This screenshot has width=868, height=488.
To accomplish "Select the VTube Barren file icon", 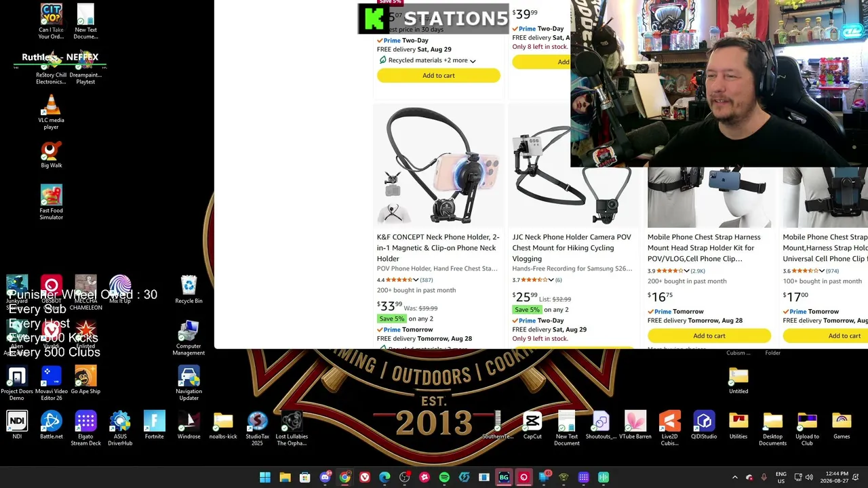I will [x=635, y=425].
